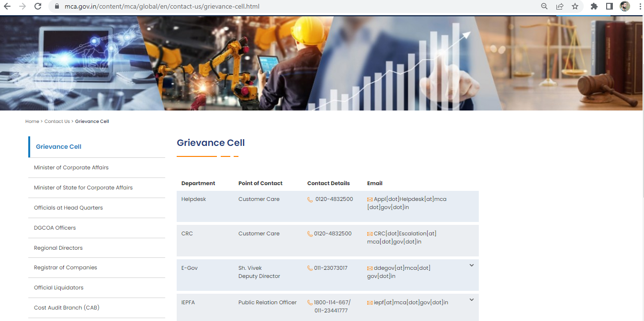Click Department column header
Image resolution: width=644 pixels, height=321 pixels.
point(198,183)
